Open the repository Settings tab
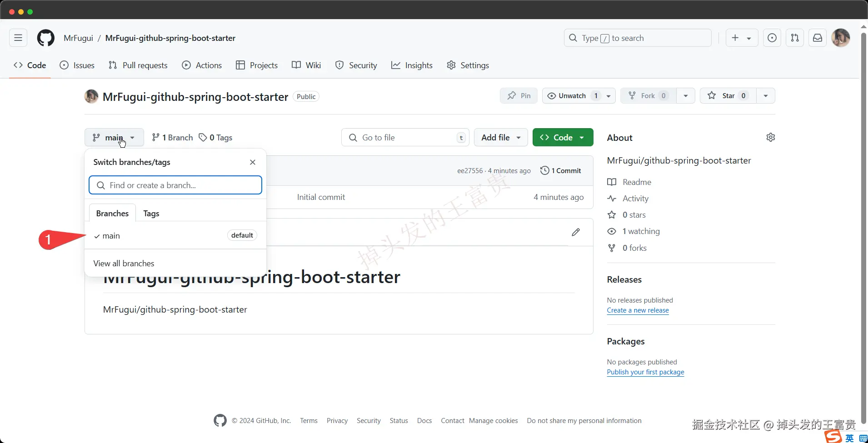868x443 pixels. [468, 65]
